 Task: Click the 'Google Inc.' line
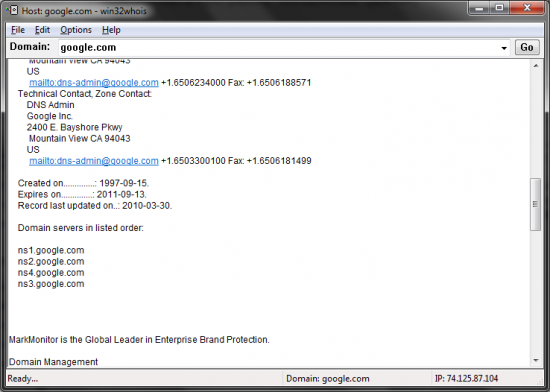point(50,116)
